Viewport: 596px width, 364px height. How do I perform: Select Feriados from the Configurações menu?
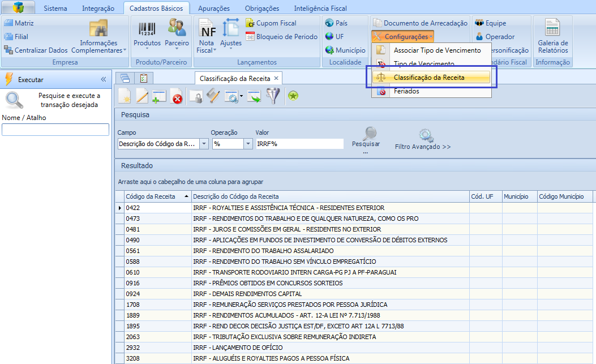[406, 91]
